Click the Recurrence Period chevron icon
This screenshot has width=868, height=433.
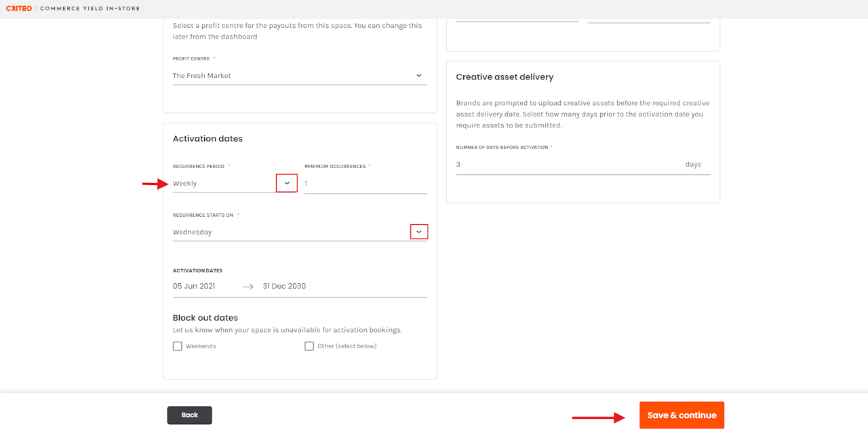(287, 183)
